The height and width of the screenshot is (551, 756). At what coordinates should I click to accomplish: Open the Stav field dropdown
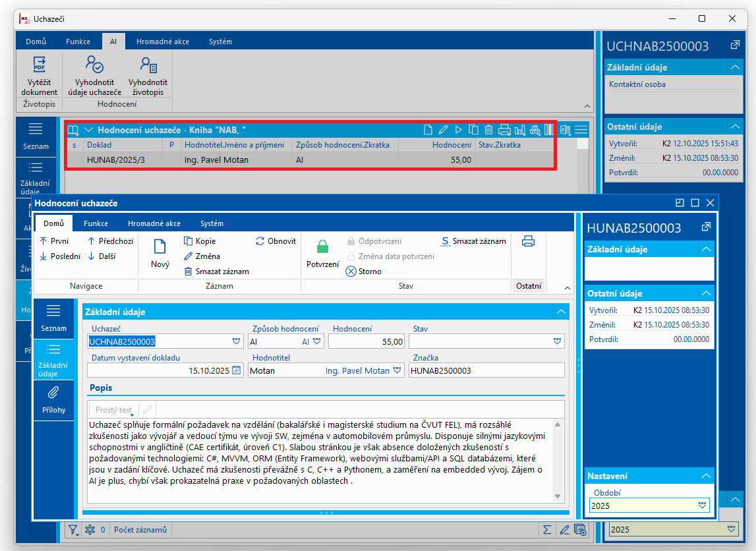click(x=558, y=341)
